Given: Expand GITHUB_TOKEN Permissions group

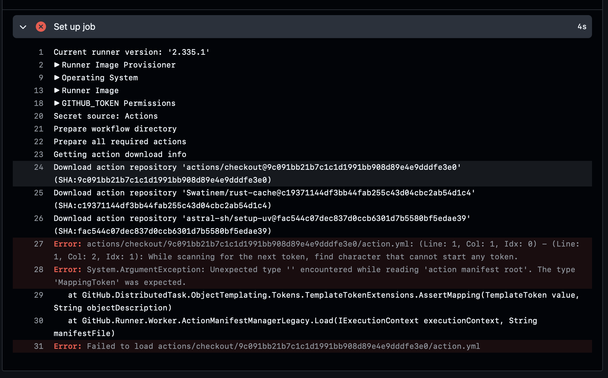Looking at the screenshot, I should coord(57,103).
